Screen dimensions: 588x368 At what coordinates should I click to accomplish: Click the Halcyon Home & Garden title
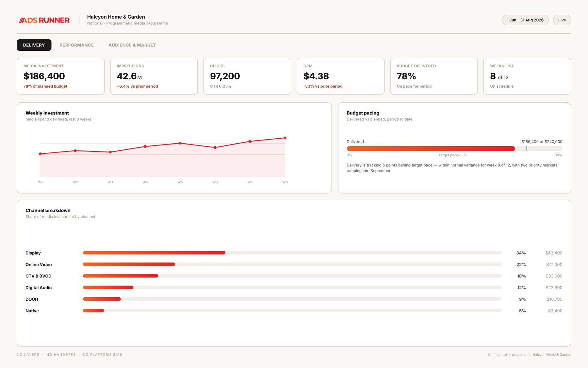pos(116,17)
